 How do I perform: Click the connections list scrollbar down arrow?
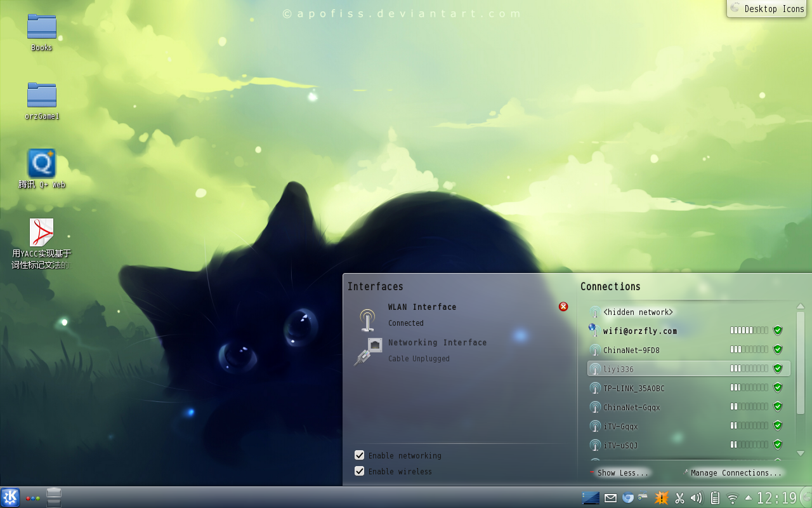click(800, 453)
